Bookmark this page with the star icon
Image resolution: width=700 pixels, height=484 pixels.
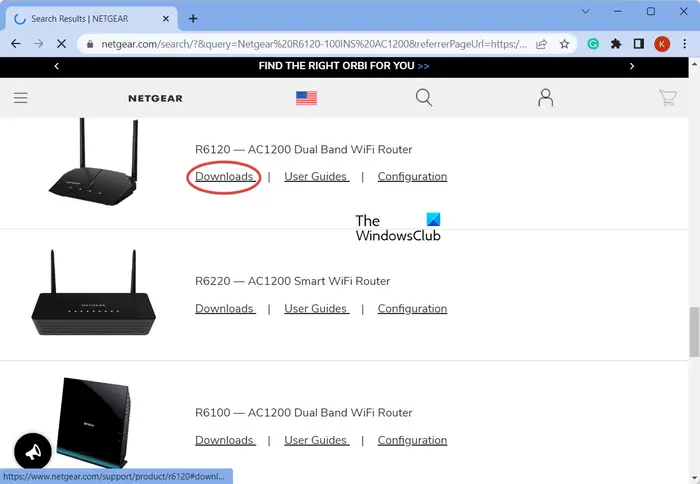(x=565, y=44)
